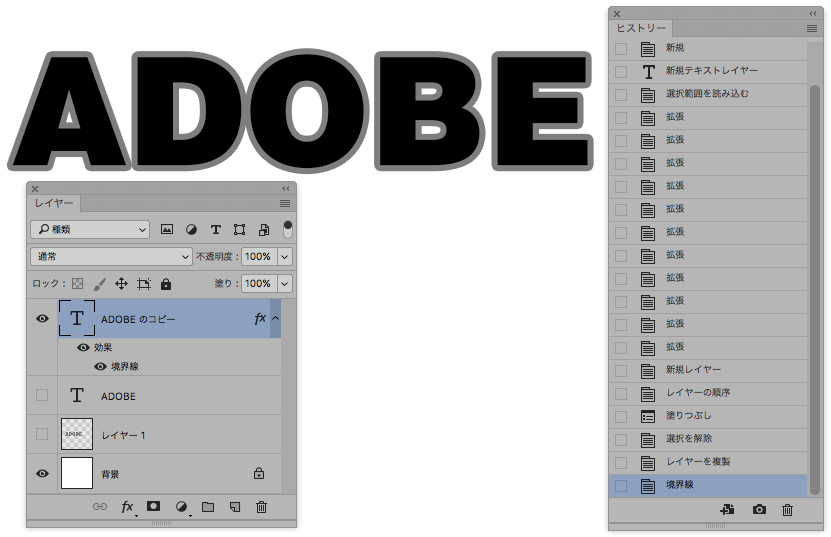Click link layers icon at panel bottom
This screenshot has height=537, width=831.
point(100,507)
